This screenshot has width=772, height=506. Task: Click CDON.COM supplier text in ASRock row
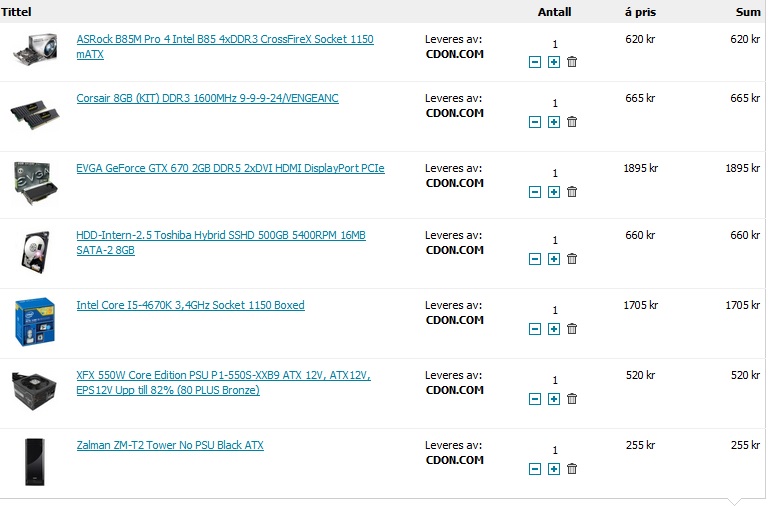pos(454,54)
